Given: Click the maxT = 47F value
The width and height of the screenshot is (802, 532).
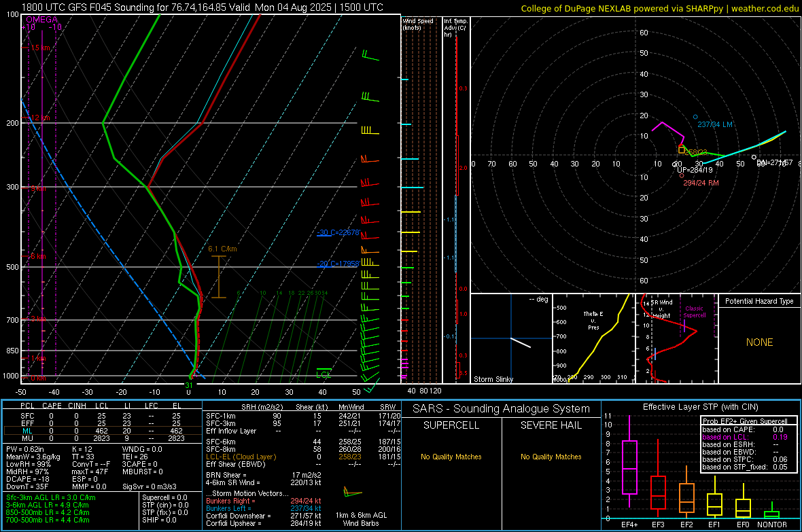Looking at the screenshot, I should coord(90,472).
